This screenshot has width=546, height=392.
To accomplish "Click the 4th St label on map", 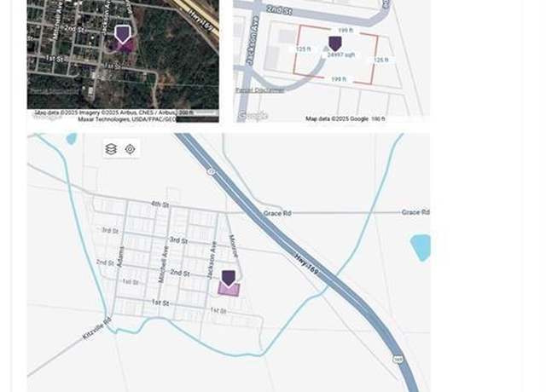I will click(x=160, y=205).
